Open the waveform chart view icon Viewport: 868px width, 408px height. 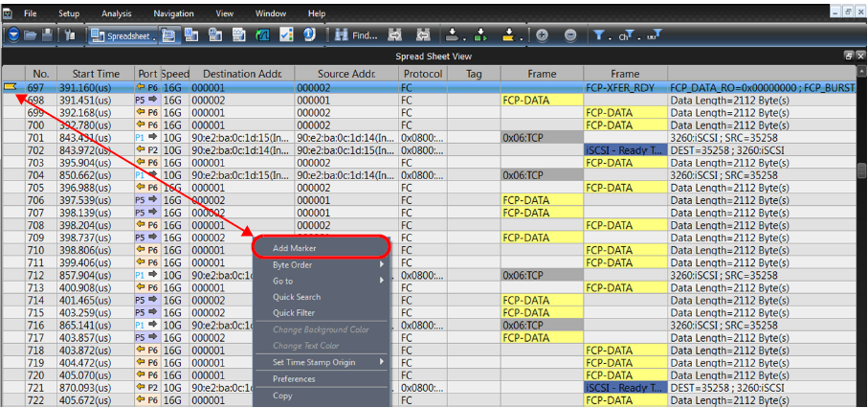[262, 35]
